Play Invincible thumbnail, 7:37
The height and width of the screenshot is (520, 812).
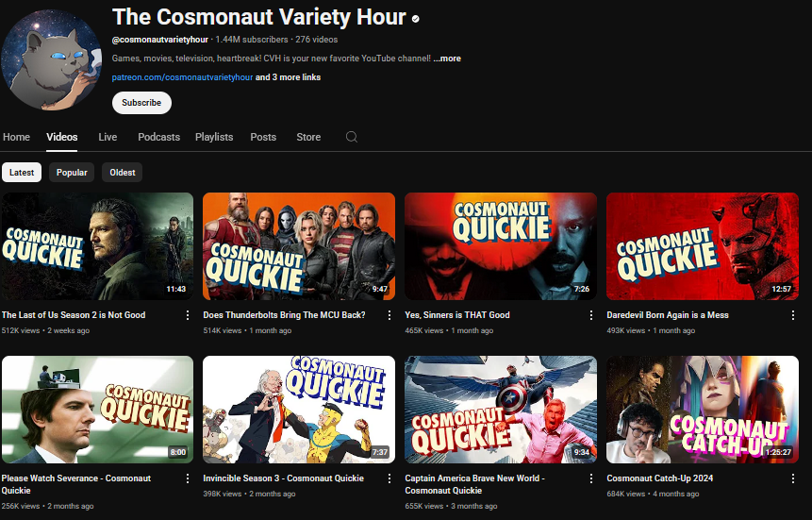point(299,410)
